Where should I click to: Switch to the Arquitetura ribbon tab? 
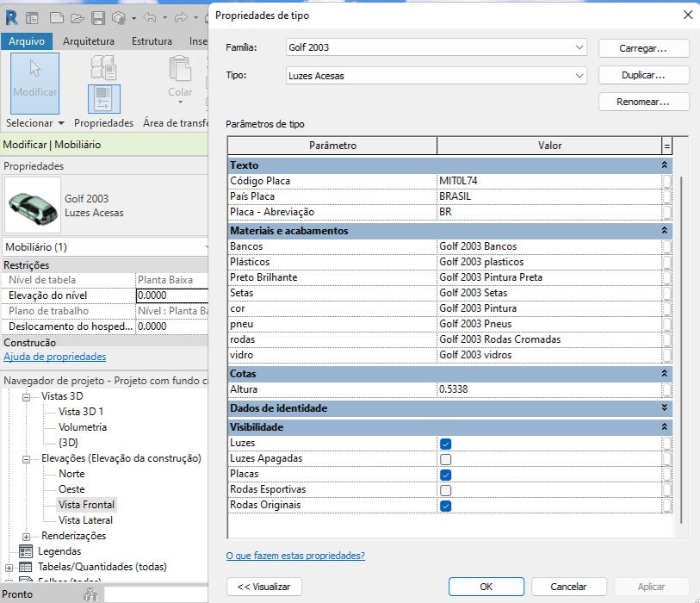89,41
